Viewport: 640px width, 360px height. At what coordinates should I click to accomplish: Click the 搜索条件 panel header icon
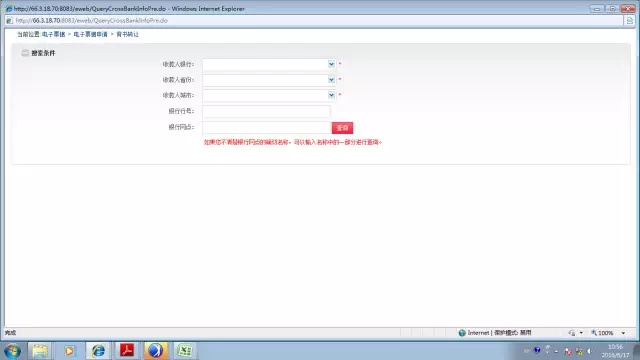click(25, 53)
